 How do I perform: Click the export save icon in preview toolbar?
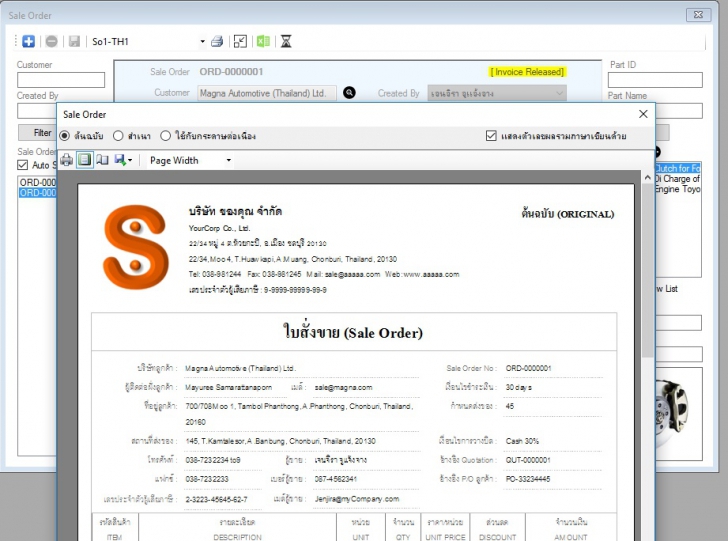click(120, 160)
